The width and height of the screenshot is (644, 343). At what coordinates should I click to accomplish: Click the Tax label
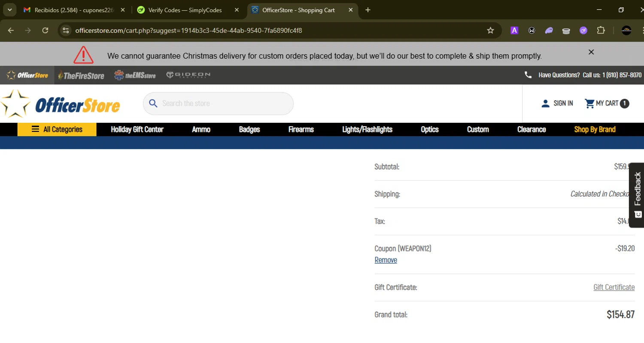click(x=380, y=221)
